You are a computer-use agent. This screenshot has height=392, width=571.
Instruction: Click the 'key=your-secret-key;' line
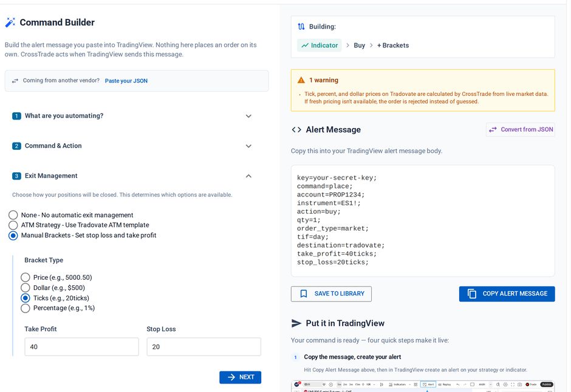click(x=337, y=178)
